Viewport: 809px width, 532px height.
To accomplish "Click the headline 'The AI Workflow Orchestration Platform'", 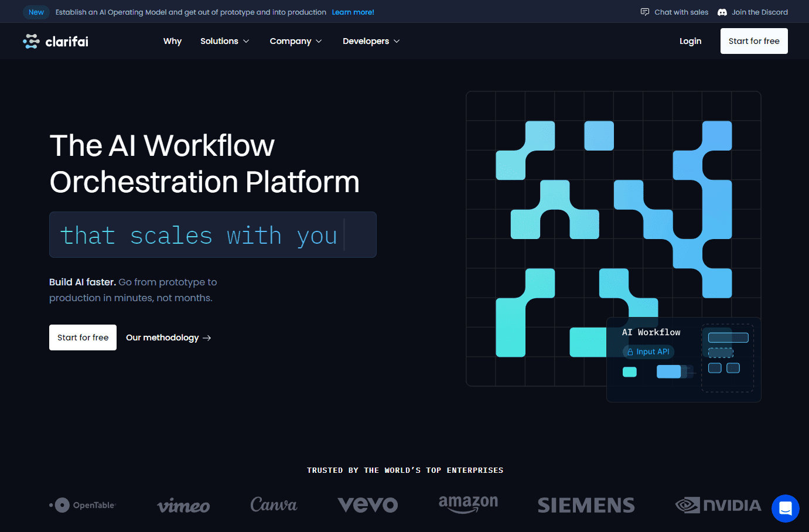I will coord(204,163).
